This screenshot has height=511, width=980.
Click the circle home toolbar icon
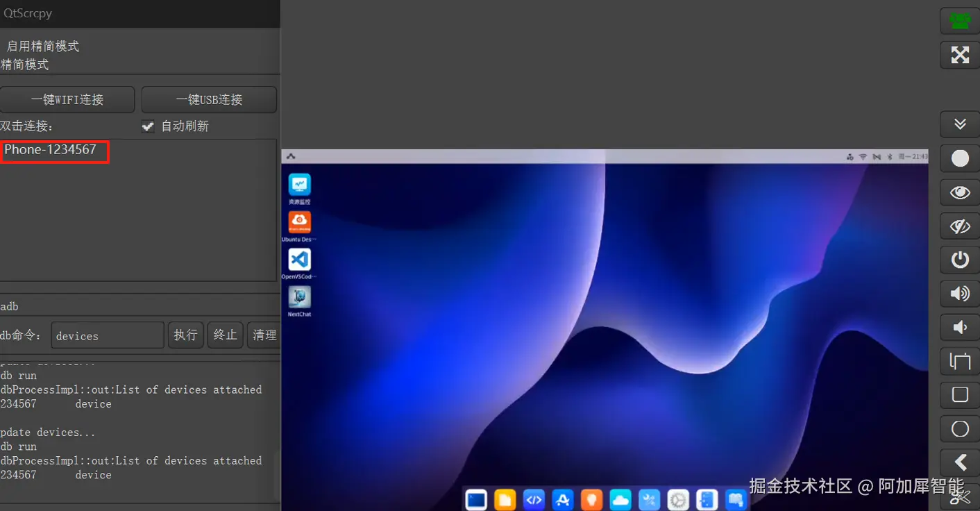(960, 428)
